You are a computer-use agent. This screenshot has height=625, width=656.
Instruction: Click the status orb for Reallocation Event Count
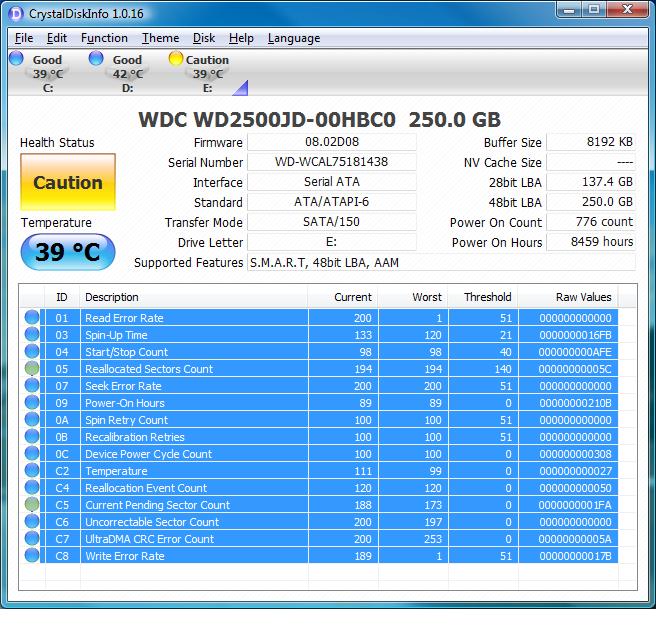click(32, 488)
